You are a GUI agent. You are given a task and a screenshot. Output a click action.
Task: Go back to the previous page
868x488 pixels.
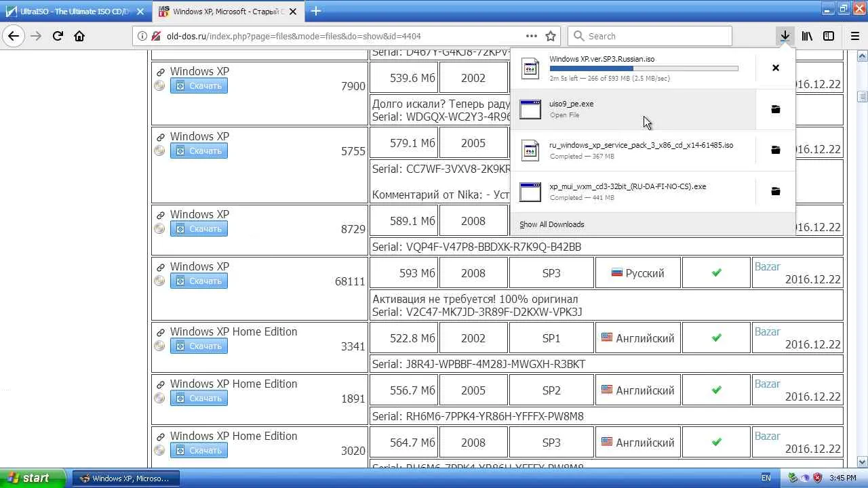pos(14,36)
